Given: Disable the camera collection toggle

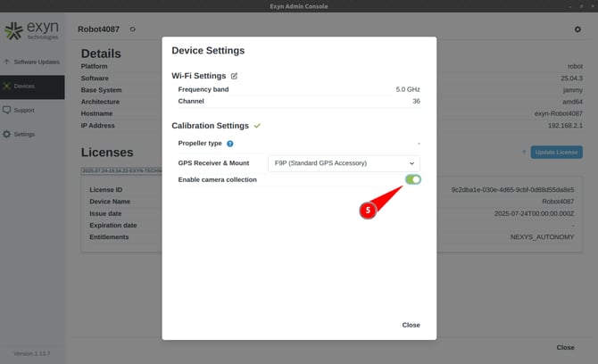Looking at the screenshot, I should coord(412,180).
